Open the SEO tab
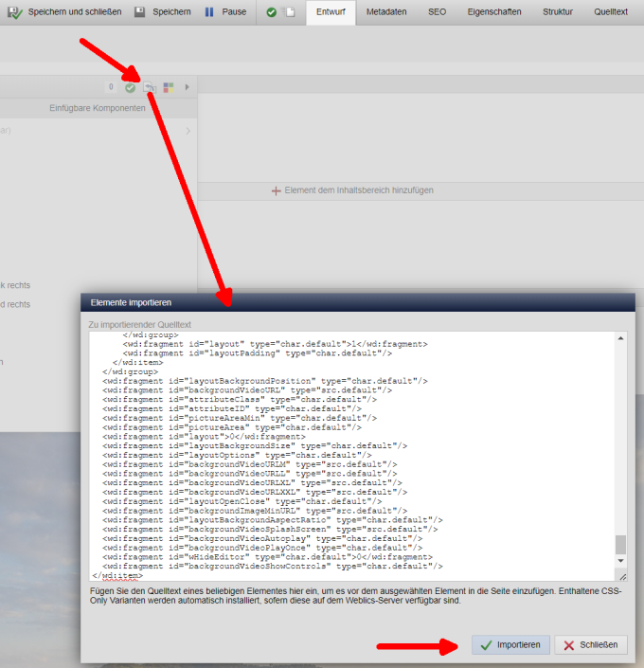Viewport: 644px width, 668px height. 437,12
